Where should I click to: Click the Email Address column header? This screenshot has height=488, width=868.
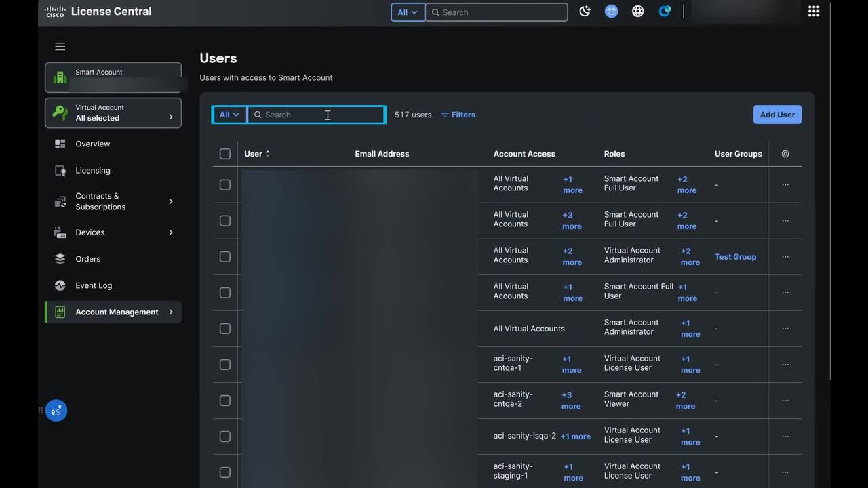click(382, 154)
